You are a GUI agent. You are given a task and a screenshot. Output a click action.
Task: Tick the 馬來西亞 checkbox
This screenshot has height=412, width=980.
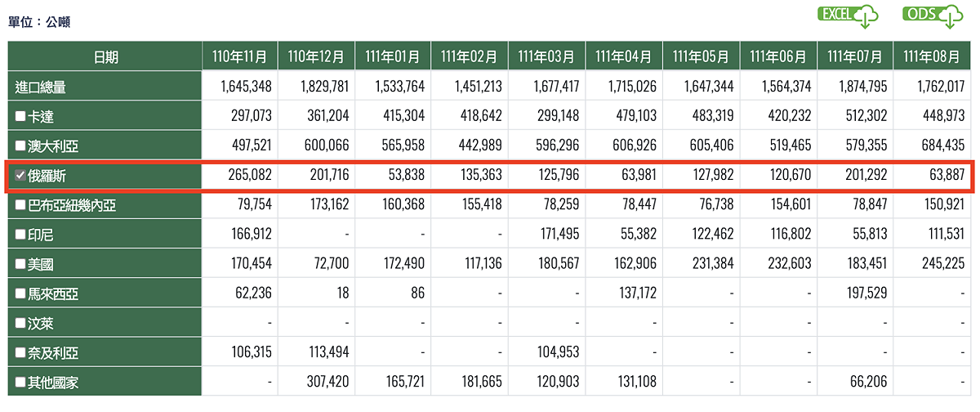[x=20, y=294]
